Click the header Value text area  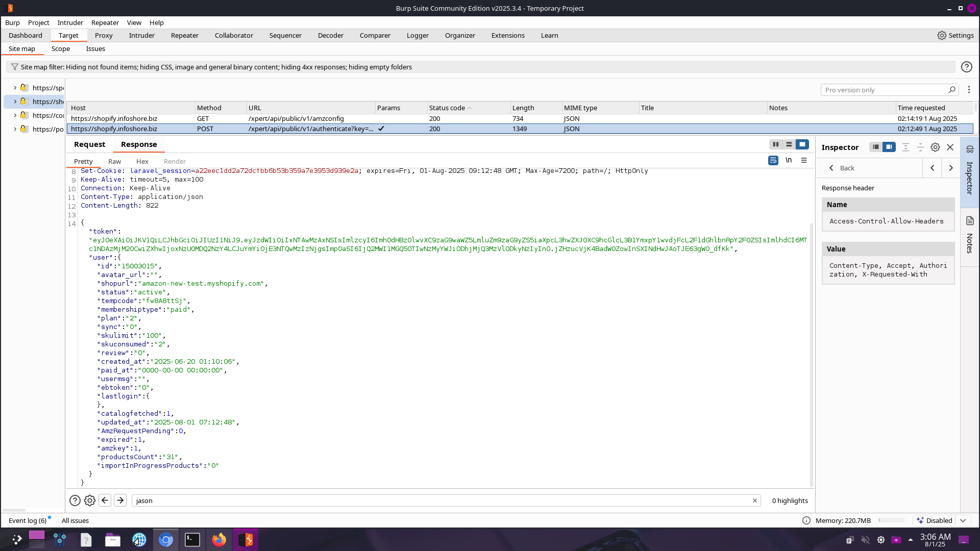point(888,270)
